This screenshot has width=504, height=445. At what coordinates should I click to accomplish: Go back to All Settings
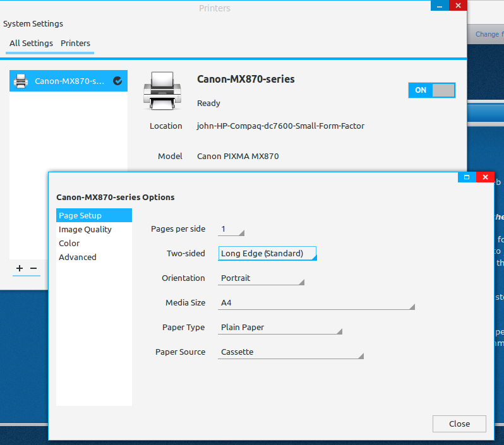(31, 44)
